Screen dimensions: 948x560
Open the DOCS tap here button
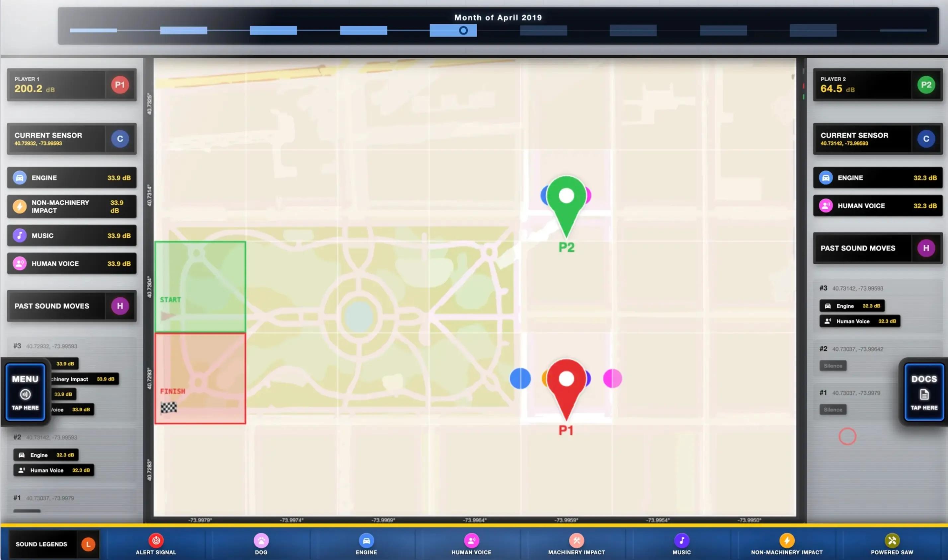coord(923,392)
